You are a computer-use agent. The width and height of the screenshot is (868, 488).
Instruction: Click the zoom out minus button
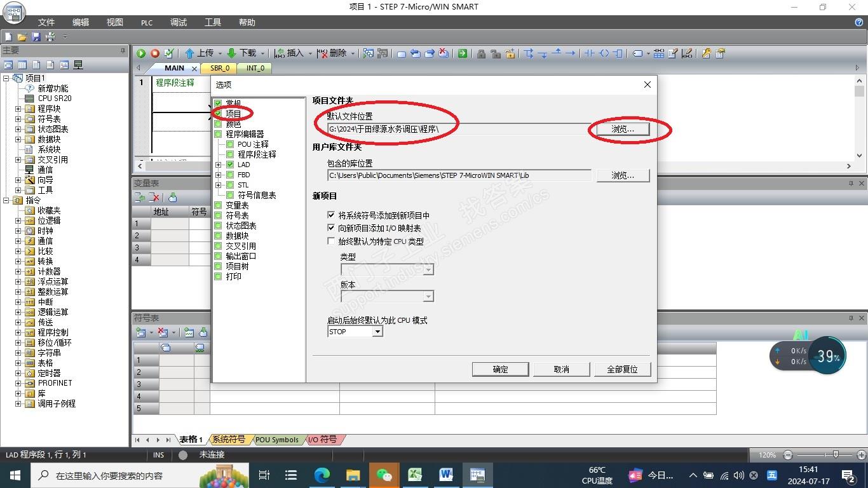pyautogui.click(x=788, y=455)
